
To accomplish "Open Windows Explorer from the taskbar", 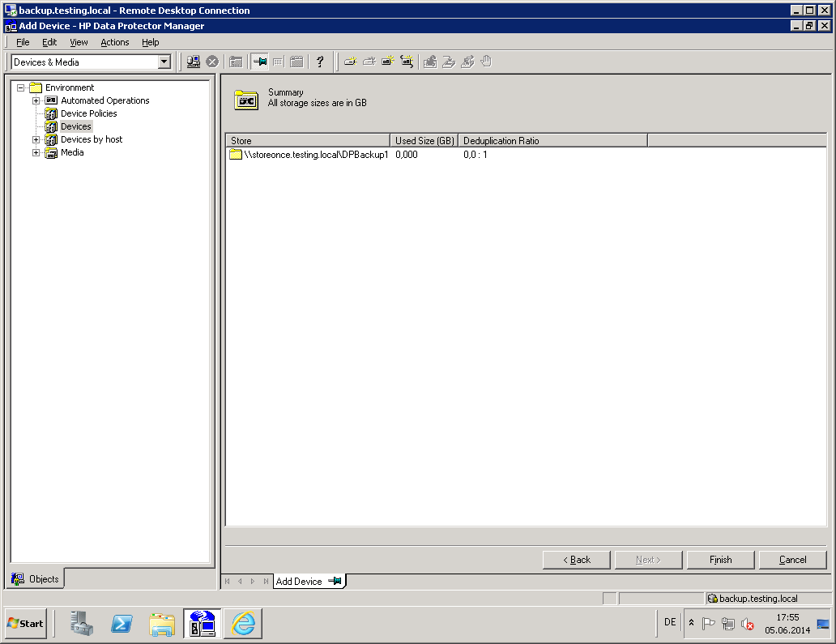I will coord(162,624).
